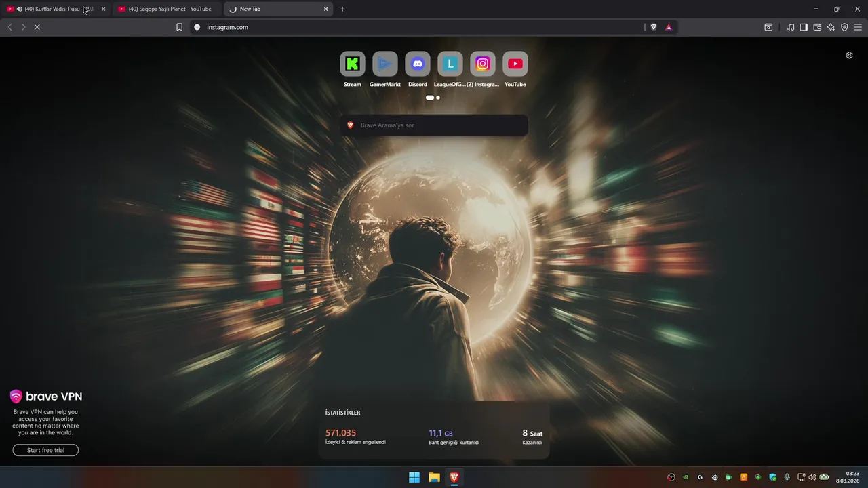Open the GamerMarkt shortcut tile

[x=385, y=64]
